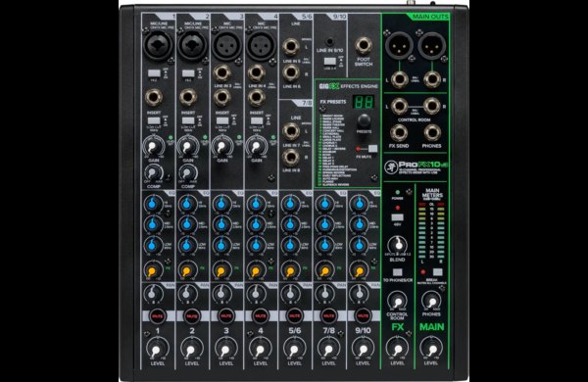The height and width of the screenshot is (382, 588).
Task: Click the channel 2 MID EQ knob
Action: pos(186,224)
